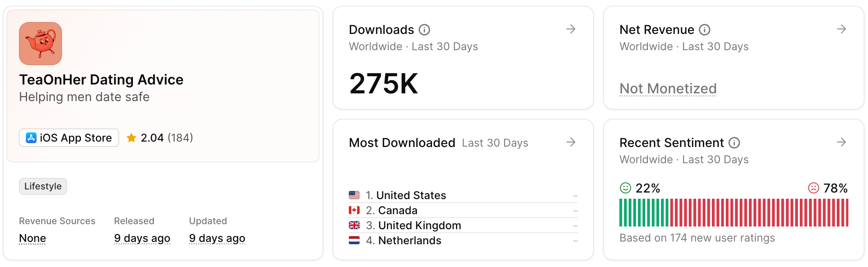Open Net Revenue details arrow

[x=841, y=29]
